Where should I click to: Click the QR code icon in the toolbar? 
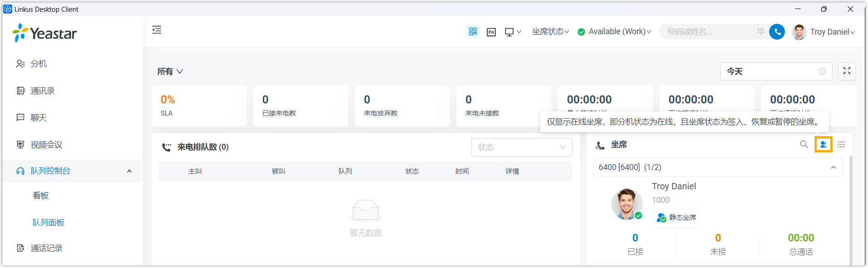click(x=473, y=31)
